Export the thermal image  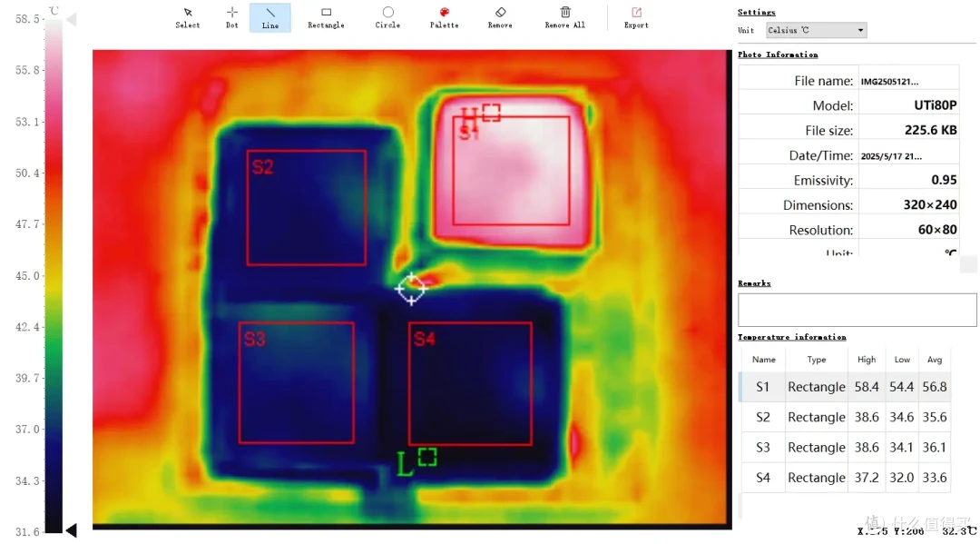coord(636,18)
